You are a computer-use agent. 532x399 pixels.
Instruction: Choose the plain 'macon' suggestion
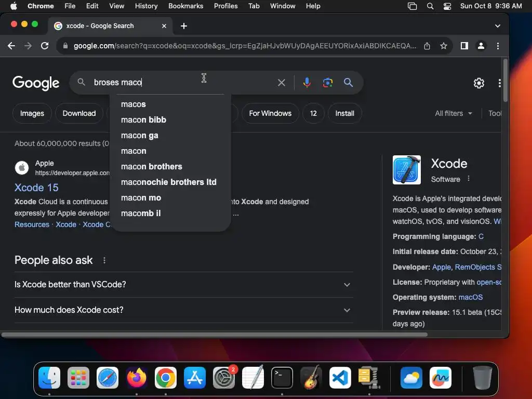pos(170,151)
